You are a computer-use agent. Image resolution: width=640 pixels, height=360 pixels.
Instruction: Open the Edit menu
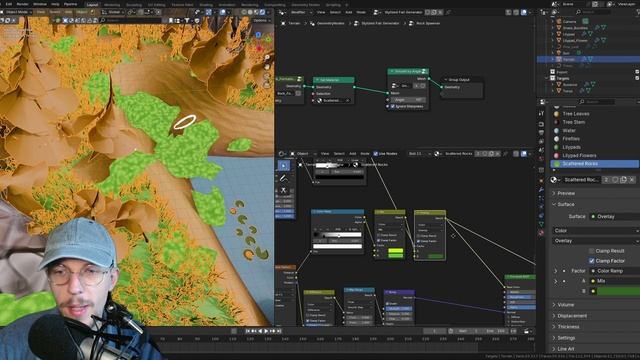pos(9,4)
